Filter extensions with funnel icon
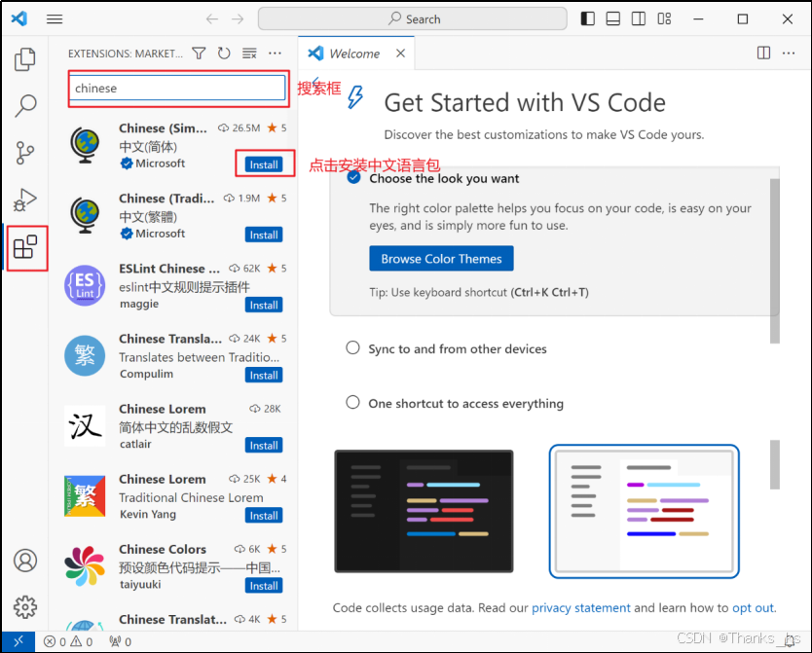This screenshot has height=653, width=812. click(199, 54)
